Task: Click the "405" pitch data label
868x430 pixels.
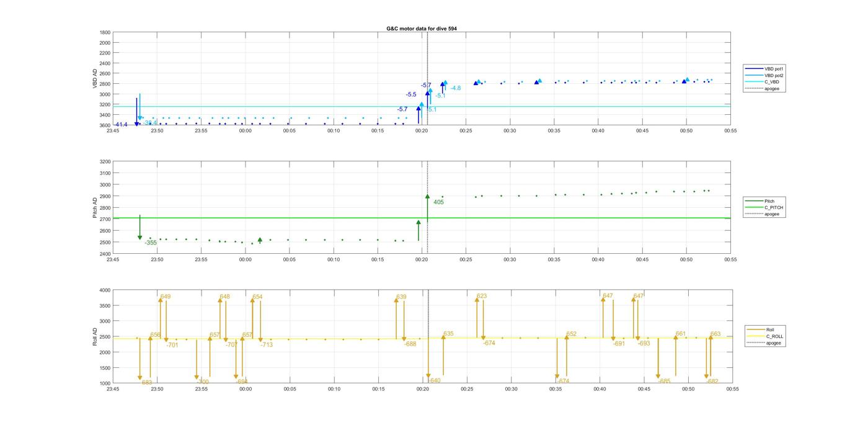Action: point(438,202)
